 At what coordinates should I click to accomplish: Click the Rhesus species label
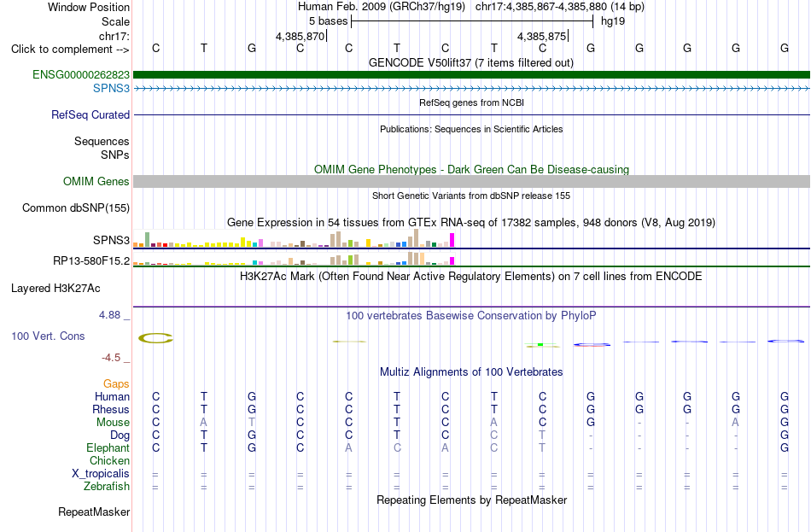[x=111, y=409]
